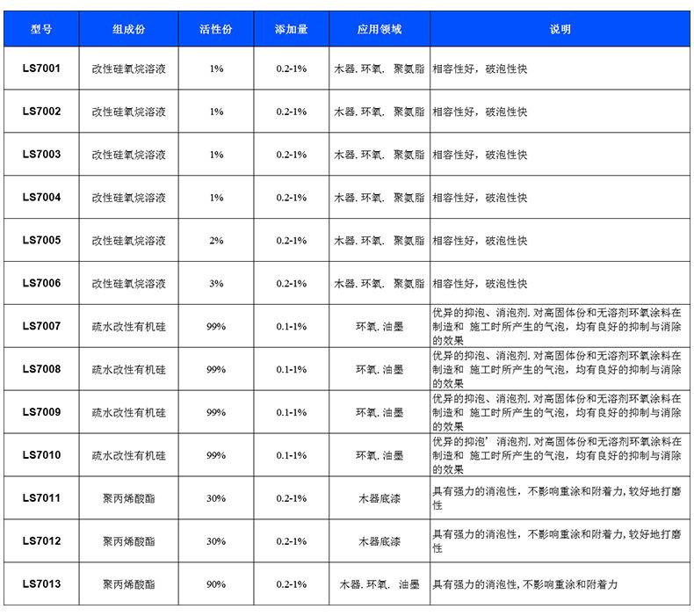Click the description text in LS7008 row
694x616 pixels.
coord(557,370)
